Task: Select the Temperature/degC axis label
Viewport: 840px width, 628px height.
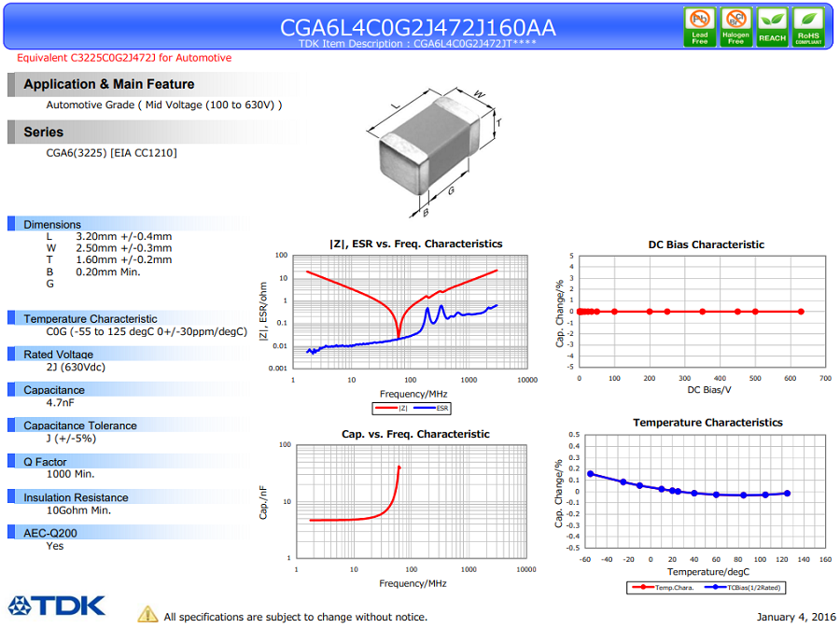Action: click(x=708, y=572)
